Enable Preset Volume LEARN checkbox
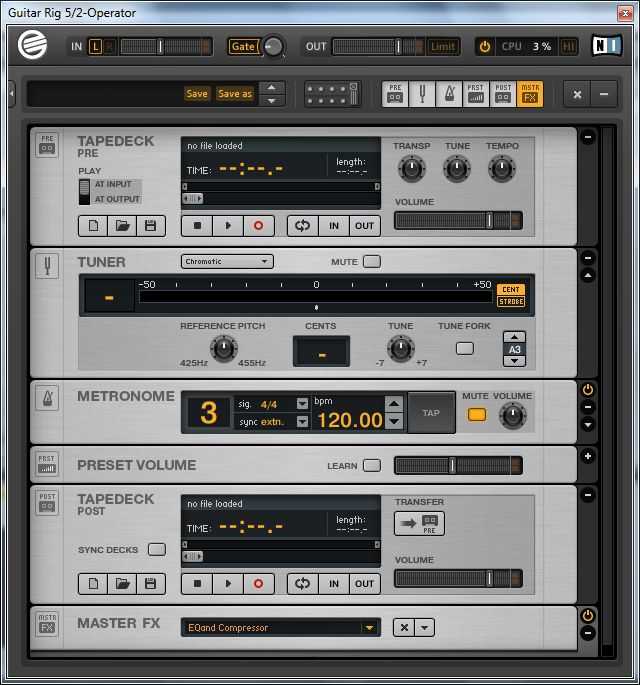Screen dimensions: 640x685 tap(372, 465)
